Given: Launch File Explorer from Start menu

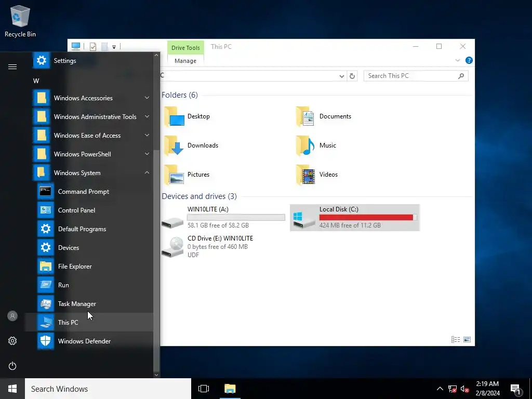Looking at the screenshot, I should (x=89, y=267).
